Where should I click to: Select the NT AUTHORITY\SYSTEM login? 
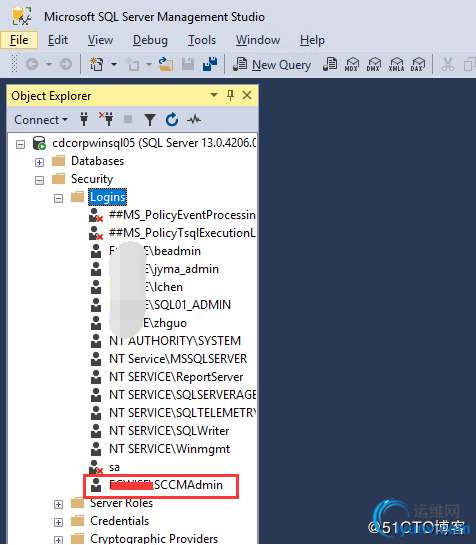point(175,341)
